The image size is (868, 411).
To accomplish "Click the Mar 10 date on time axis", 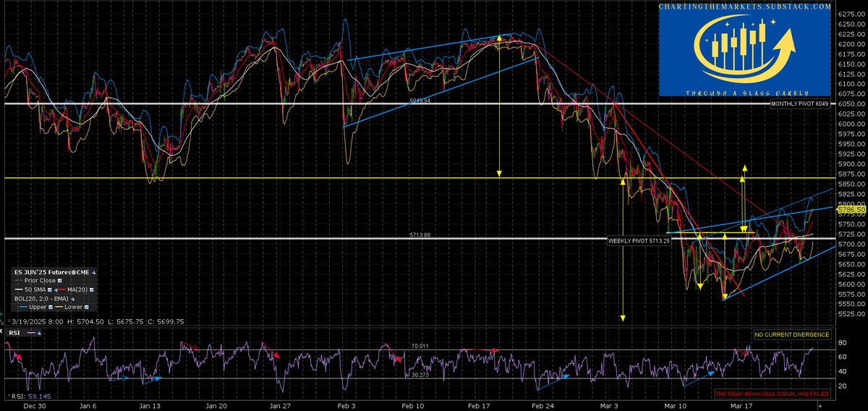I will tap(677, 405).
